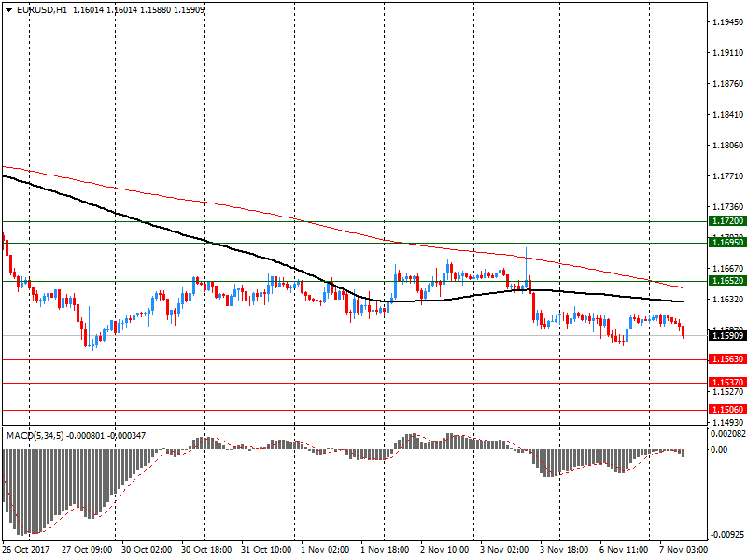747x560 pixels.
Task: Select the 1.16520 green resistance level label
Action: [x=727, y=281]
